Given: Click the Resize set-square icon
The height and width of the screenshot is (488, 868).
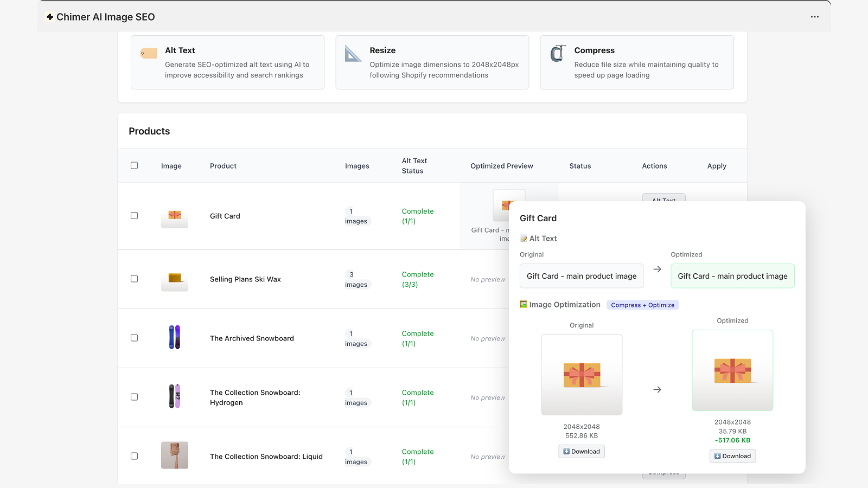Looking at the screenshot, I should click(352, 54).
